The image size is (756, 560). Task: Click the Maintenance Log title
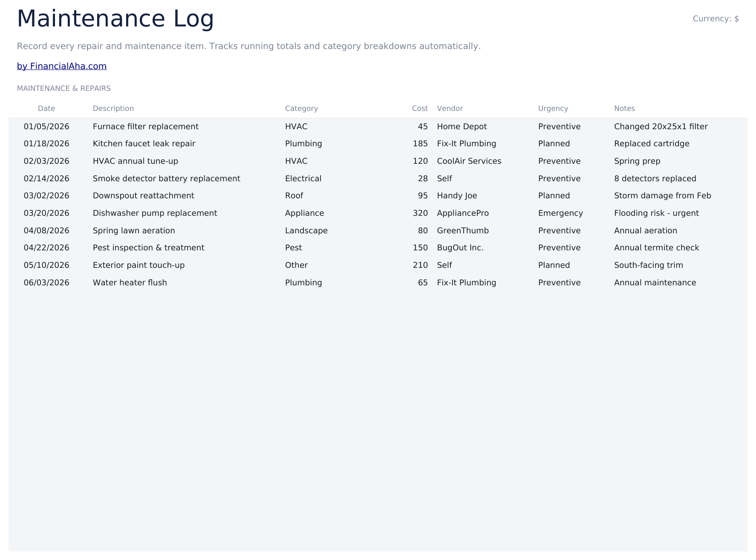(115, 19)
